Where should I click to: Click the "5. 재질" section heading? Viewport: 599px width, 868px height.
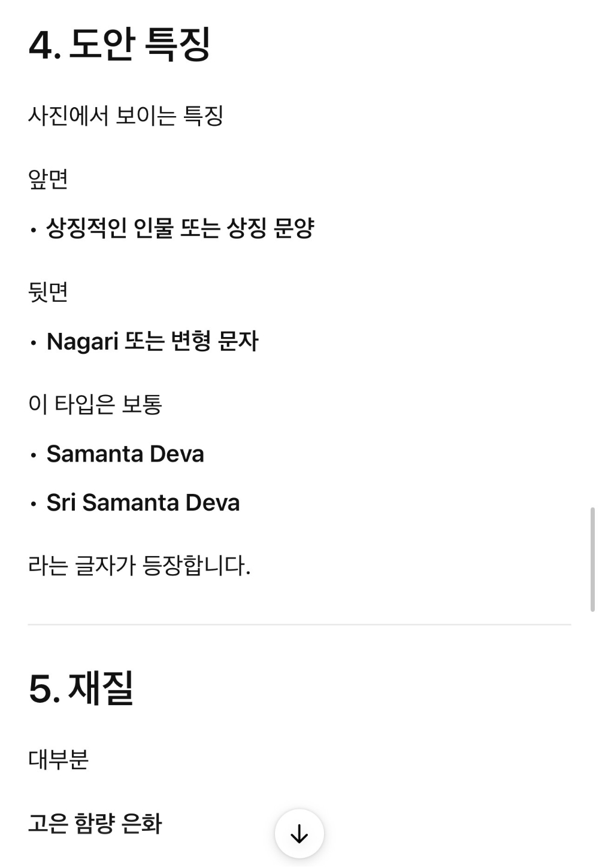81,688
